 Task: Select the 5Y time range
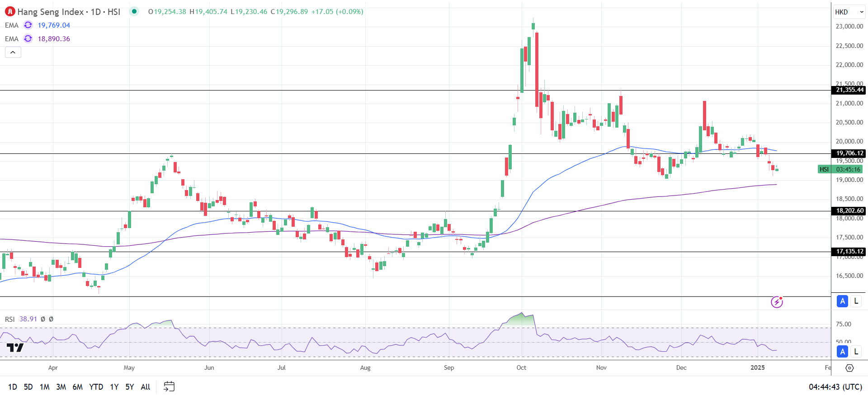pos(130,387)
